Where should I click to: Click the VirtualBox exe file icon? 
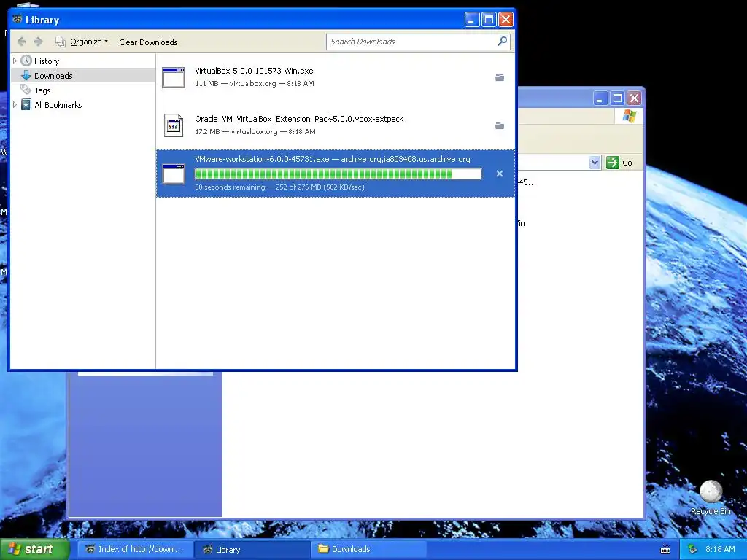click(x=174, y=77)
